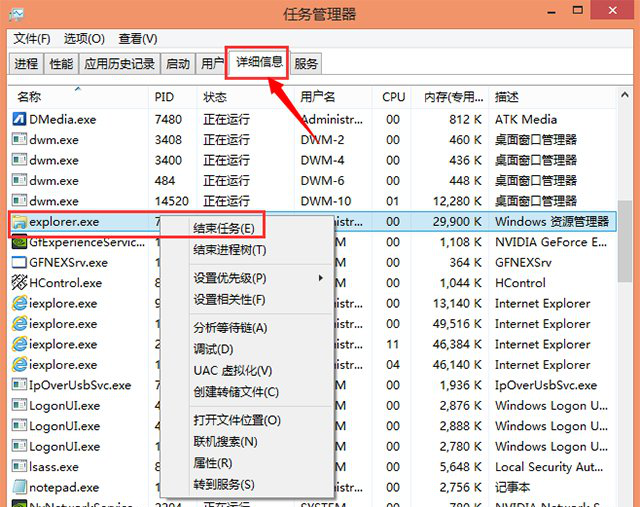Sort by the CPU column header
This screenshot has height=507, width=640.
(x=393, y=97)
